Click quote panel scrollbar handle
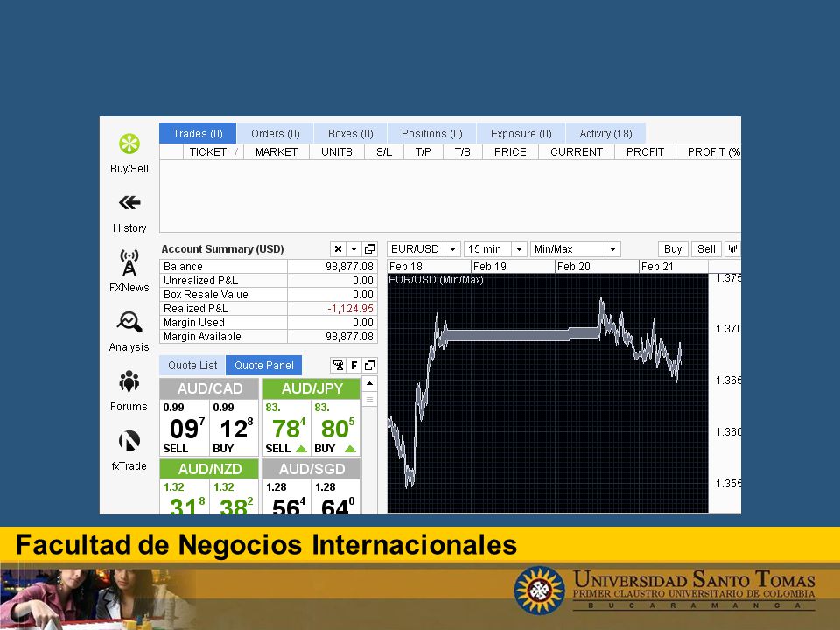 point(369,399)
